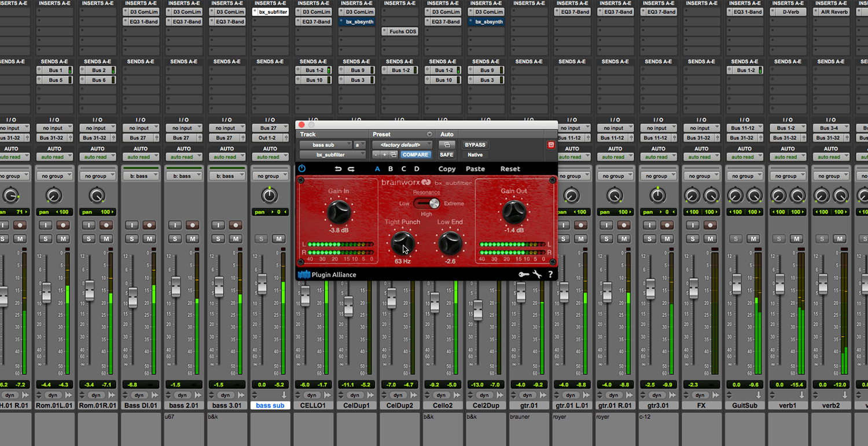Mute the GuitSub track
The image size is (868, 446).
pyautogui.click(x=753, y=239)
